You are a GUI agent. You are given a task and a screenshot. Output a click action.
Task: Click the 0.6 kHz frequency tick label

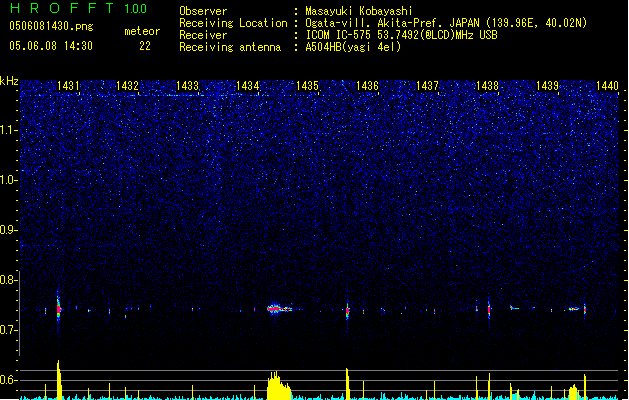pos(8,380)
